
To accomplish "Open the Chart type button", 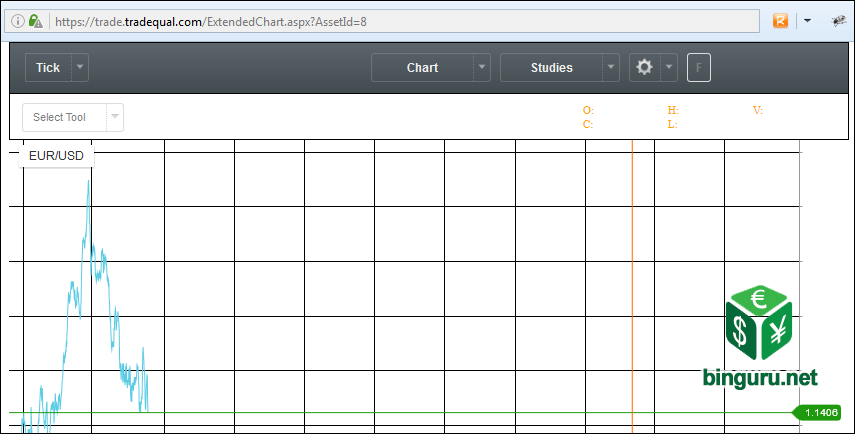I will coord(422,68).
